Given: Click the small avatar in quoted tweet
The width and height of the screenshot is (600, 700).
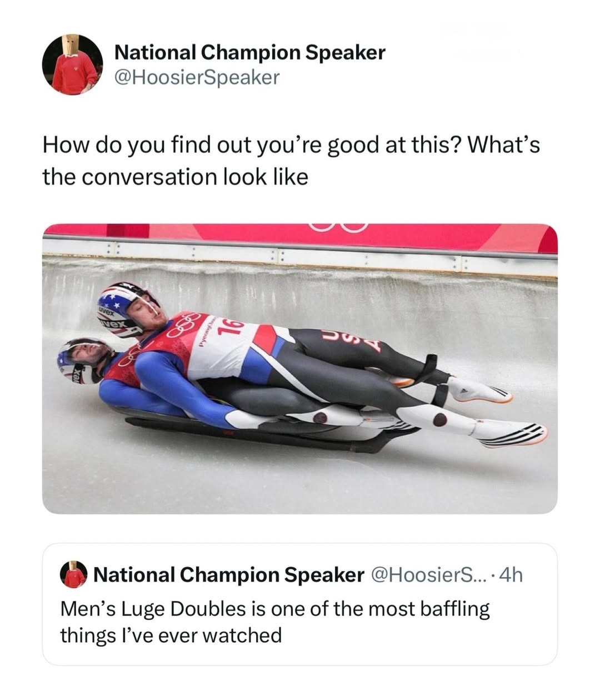Looking at the screenshot, I should (x=72, y=574).
